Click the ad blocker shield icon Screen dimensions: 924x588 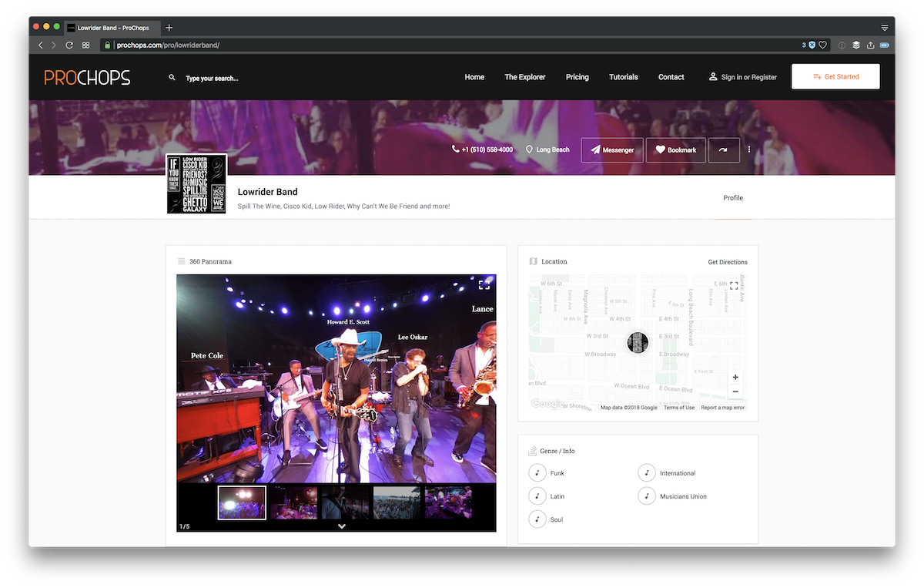coord(812,45)
